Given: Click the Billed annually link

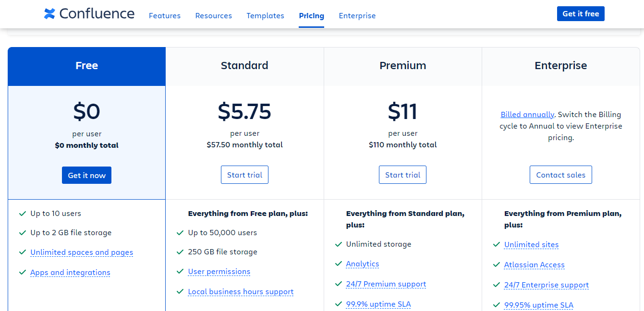Looking at the screenshot, I should 527,115.
